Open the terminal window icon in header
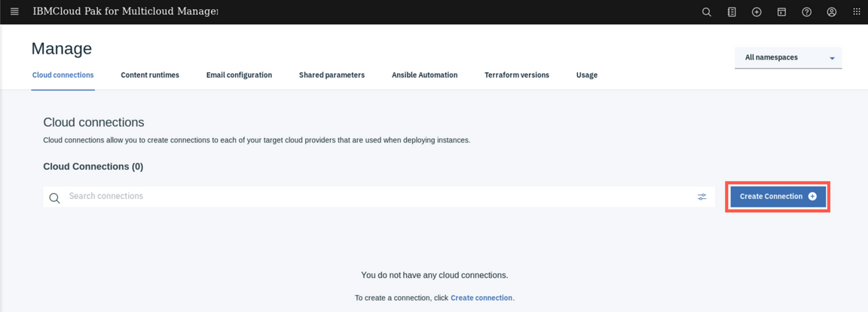This screenshot has width=868, height=312. pyautogui.click(x=781, y=12)
